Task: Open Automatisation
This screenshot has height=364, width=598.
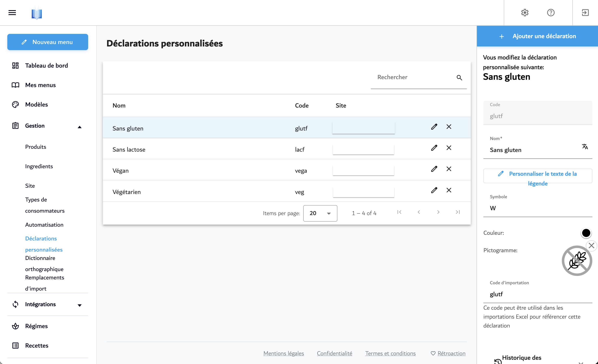Action: [x=44, y=225]
